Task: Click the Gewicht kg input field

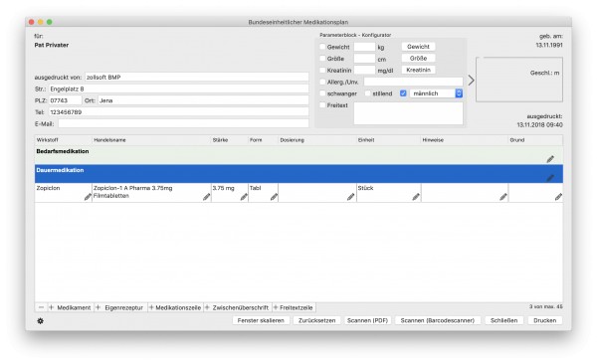Action: 364,47
